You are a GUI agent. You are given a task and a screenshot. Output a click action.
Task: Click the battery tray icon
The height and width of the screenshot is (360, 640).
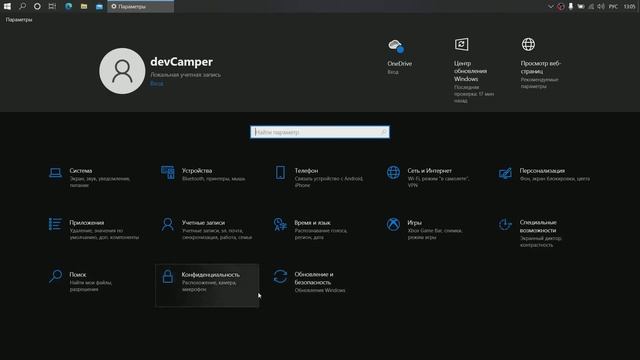pyautogui.click(x=581, y=7)
